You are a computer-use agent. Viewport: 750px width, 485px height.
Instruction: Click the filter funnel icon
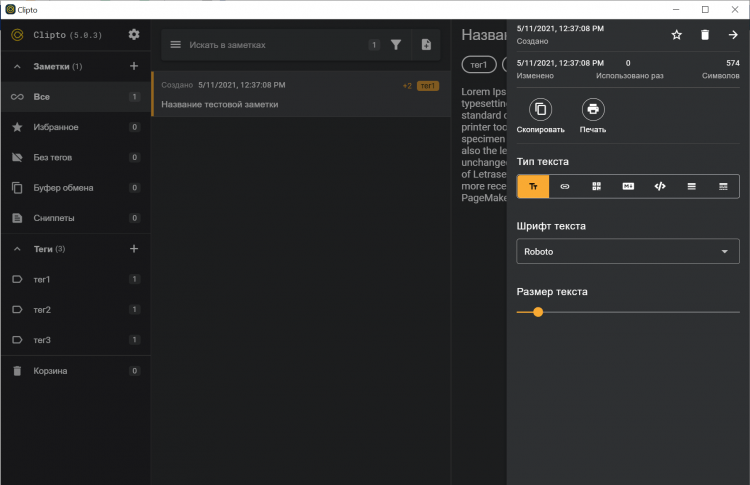396,45
